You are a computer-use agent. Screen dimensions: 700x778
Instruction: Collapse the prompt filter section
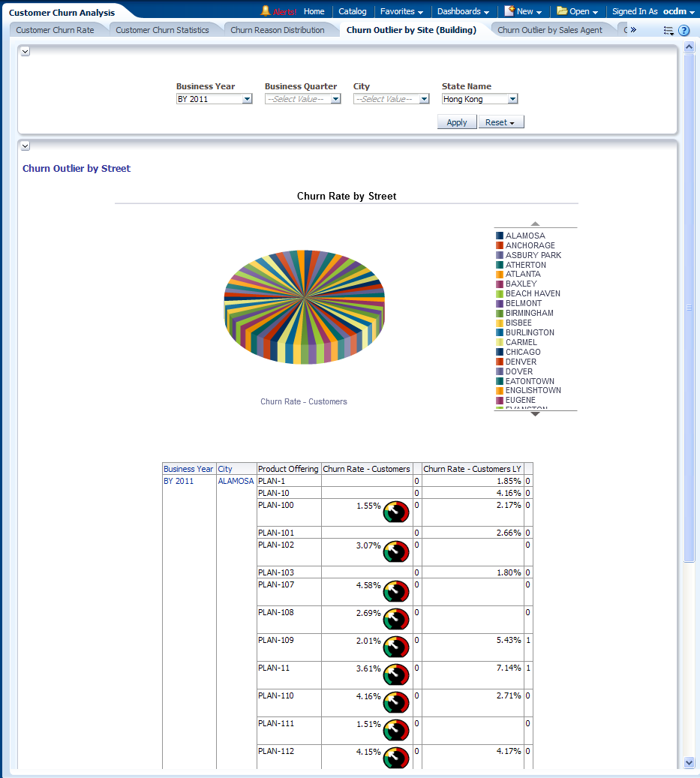[x=26, y=51]
